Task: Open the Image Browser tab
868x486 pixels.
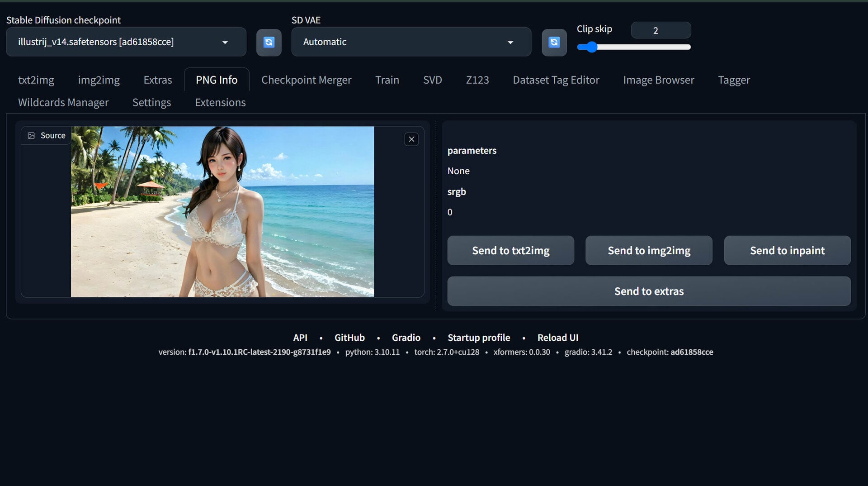Action: [658, 80]
